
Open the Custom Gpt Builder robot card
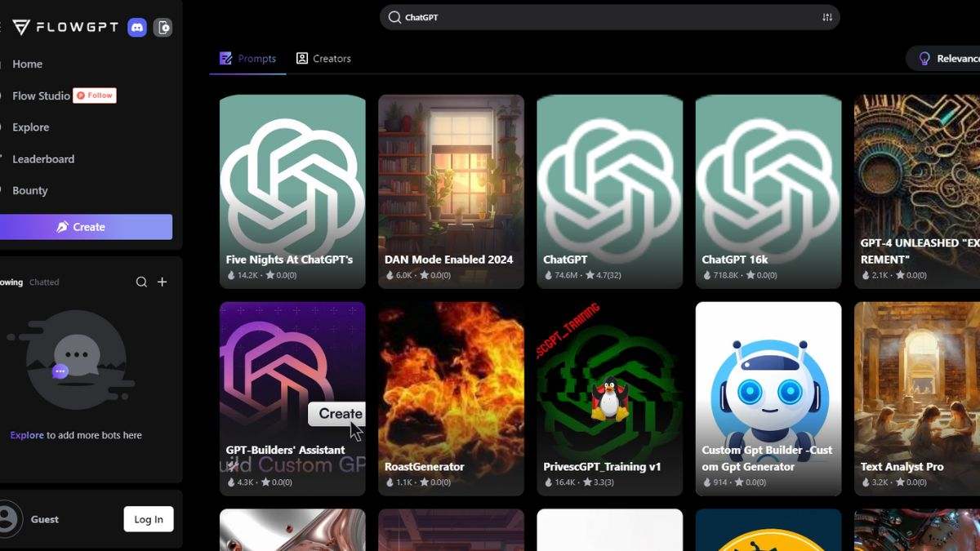tap(768, 399)
